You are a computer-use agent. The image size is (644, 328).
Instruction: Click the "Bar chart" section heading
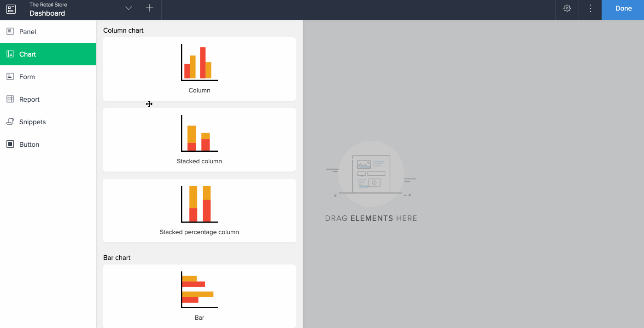pyautogui.click(x=117, y=258)
